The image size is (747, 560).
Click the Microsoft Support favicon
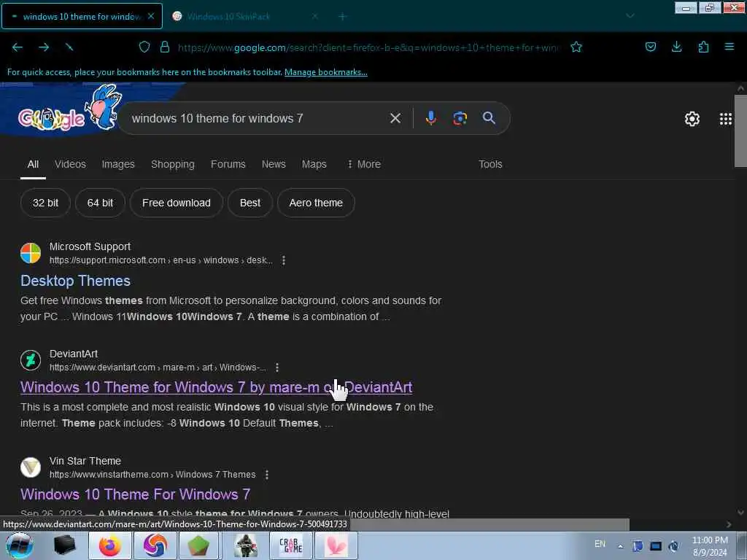pos(31,253)
